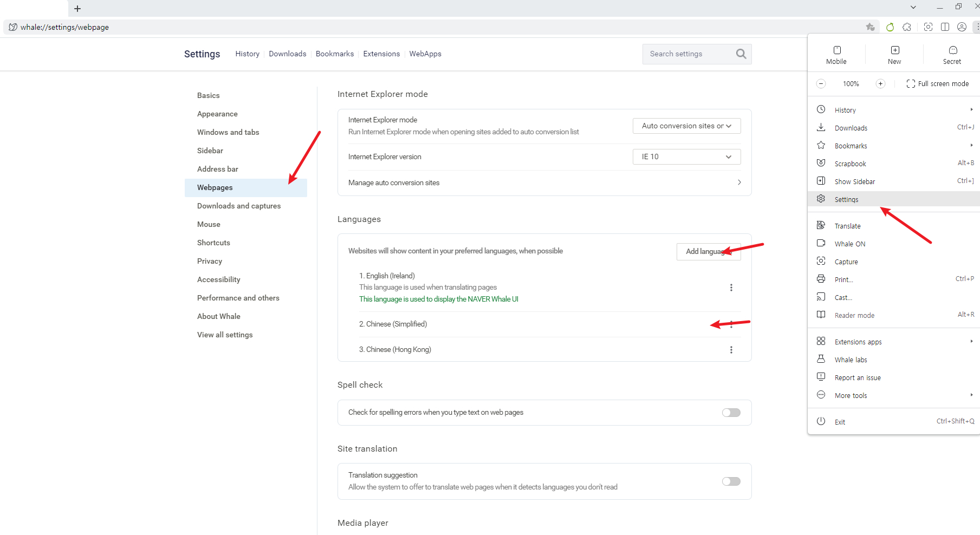Expand Manage auto conversion sites
The height and width of the screenshot is (535, 980).
point(544,182)
